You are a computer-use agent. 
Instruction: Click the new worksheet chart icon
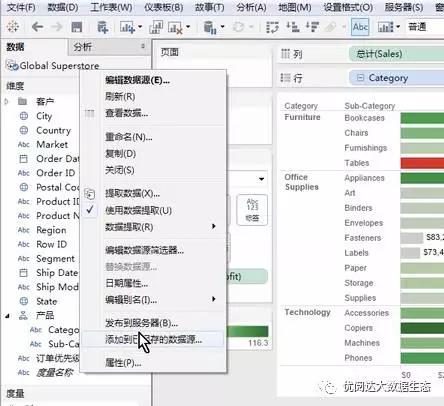tap(127, 27)
